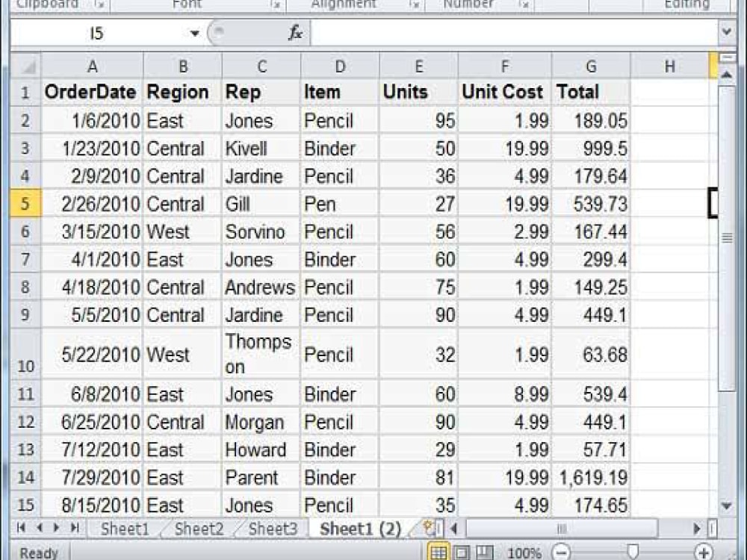Expand the formula bar chevron
747x560 pixels.
click(x=727, y=32)
